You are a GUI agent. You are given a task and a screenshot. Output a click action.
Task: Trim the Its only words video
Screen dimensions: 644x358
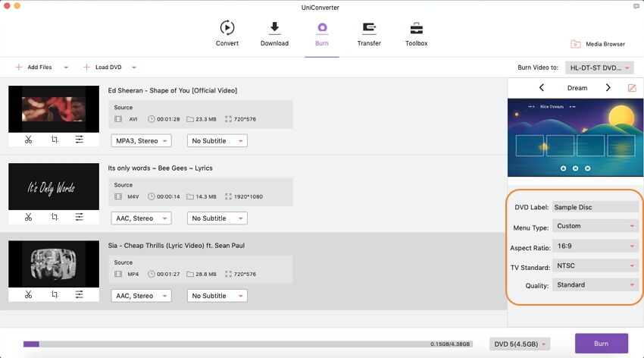[x=28, y=217]
